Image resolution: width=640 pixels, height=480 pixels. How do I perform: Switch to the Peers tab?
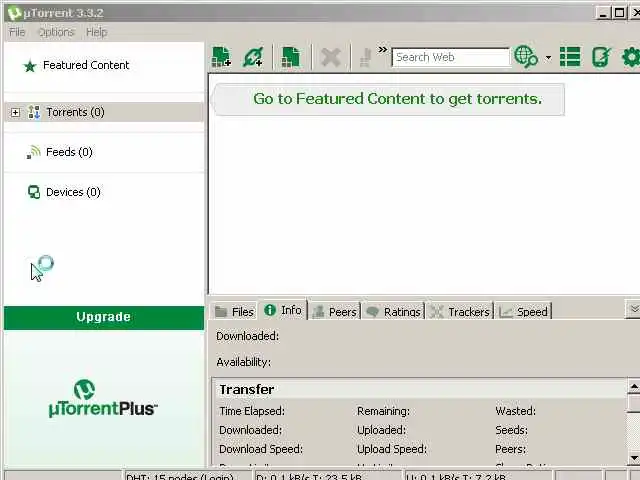tap(335, 312)
